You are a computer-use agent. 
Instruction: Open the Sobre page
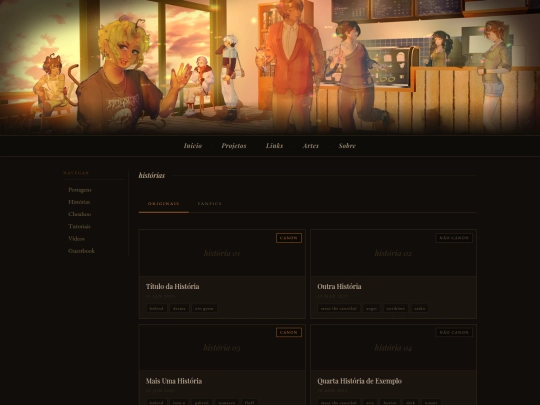(x=347, y=146)
